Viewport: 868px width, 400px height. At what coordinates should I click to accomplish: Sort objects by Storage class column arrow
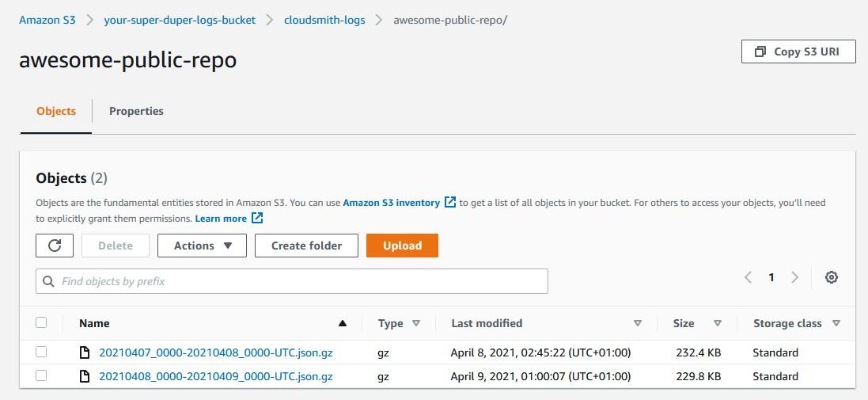tap(836, 323)
